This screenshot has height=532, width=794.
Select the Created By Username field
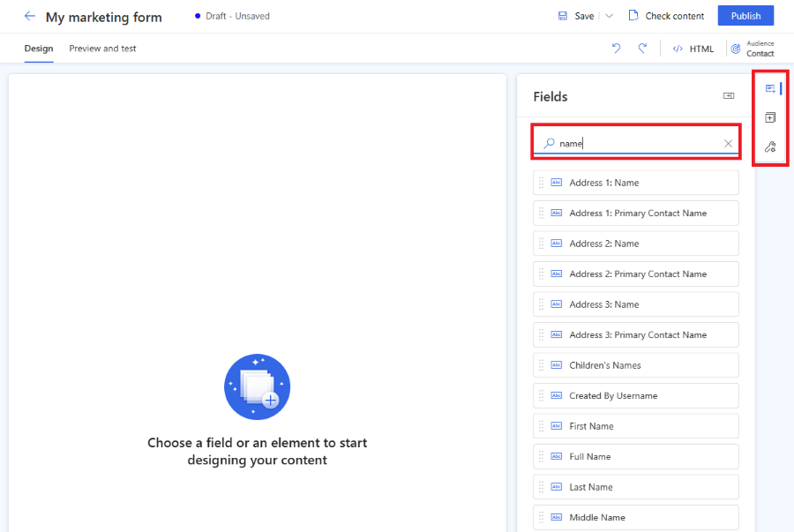coord(635,395)
